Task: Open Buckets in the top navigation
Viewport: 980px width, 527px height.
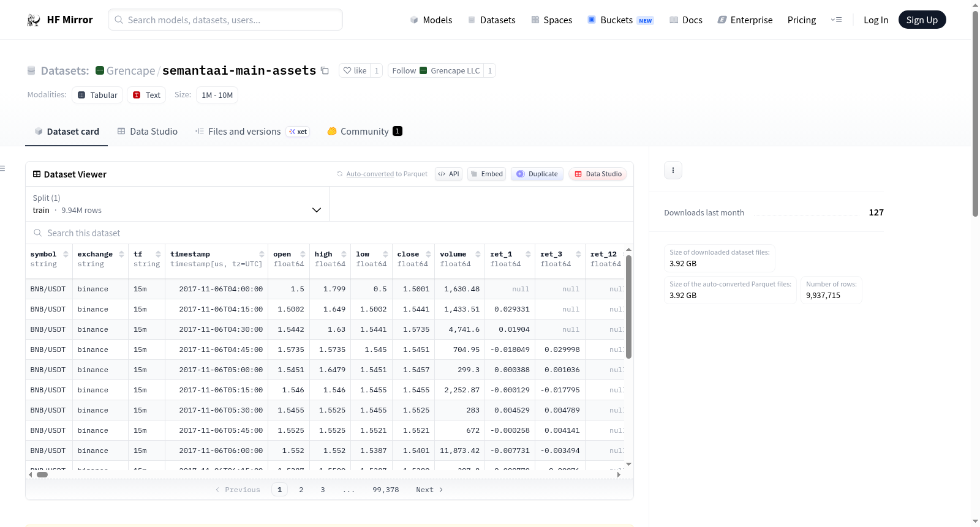Action: pos(620,20)
